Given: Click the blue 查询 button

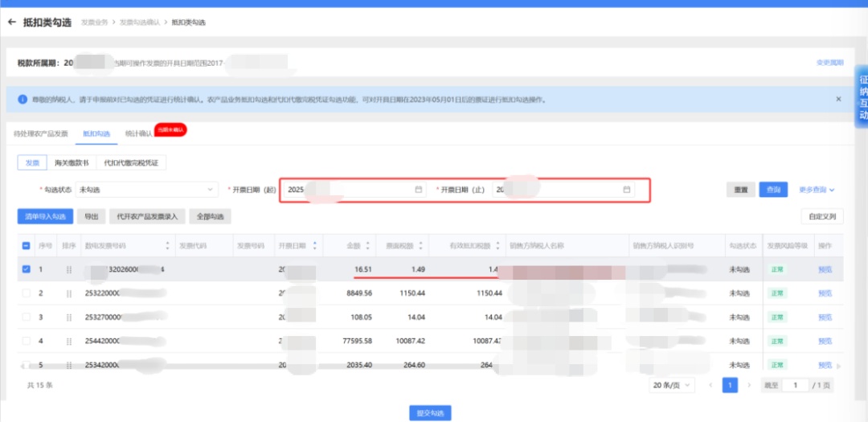Looking at the screenshot, I should (x=772, y=190).
